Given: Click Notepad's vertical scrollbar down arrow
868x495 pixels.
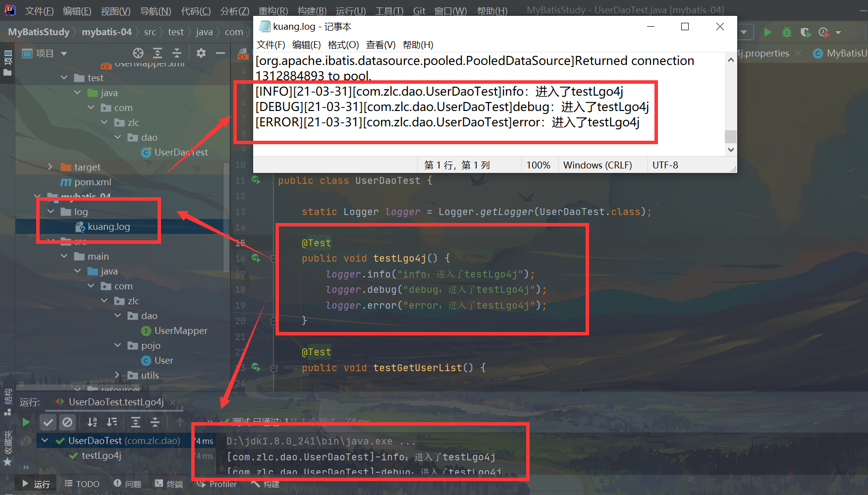Looking at the screenshot, I should 730,149.
